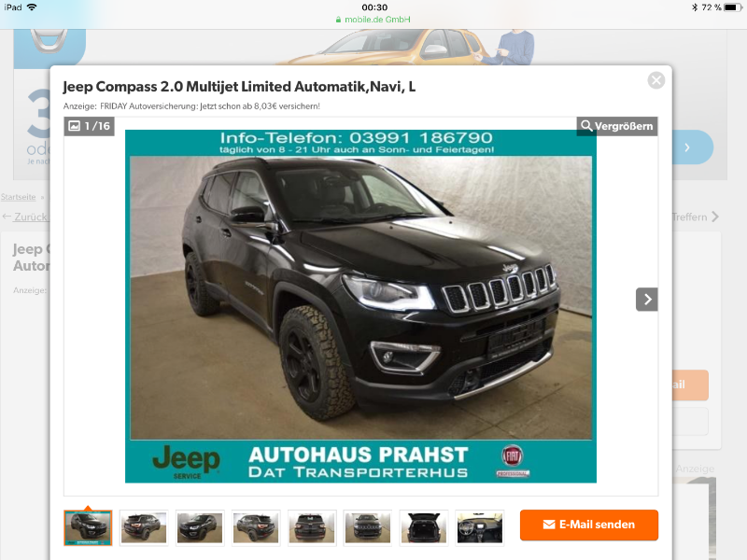Tap the Bluetooth status icon
Viewport: 747px width, 560px height.
click(x=695, y=7)
